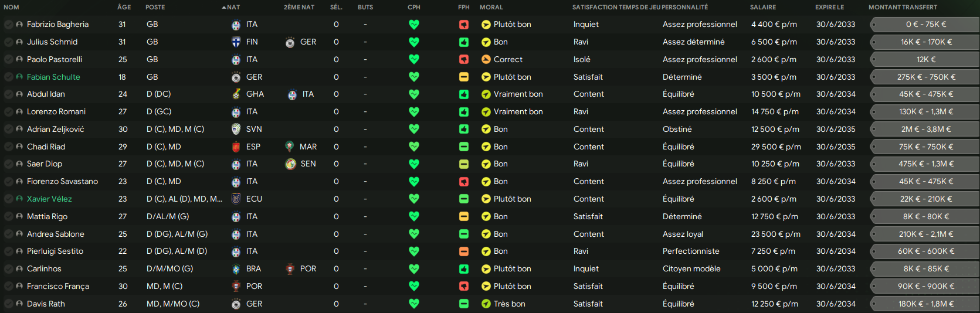Click the orange morale icon next to Correct
This screenshot has width=980, height=313.
coord(486,60)
